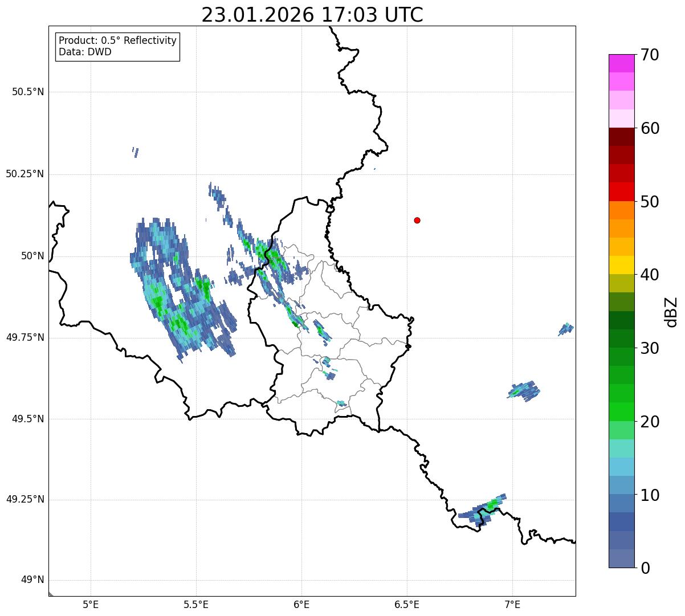Click the 'Data: DWD' text

tap(85, 52)
